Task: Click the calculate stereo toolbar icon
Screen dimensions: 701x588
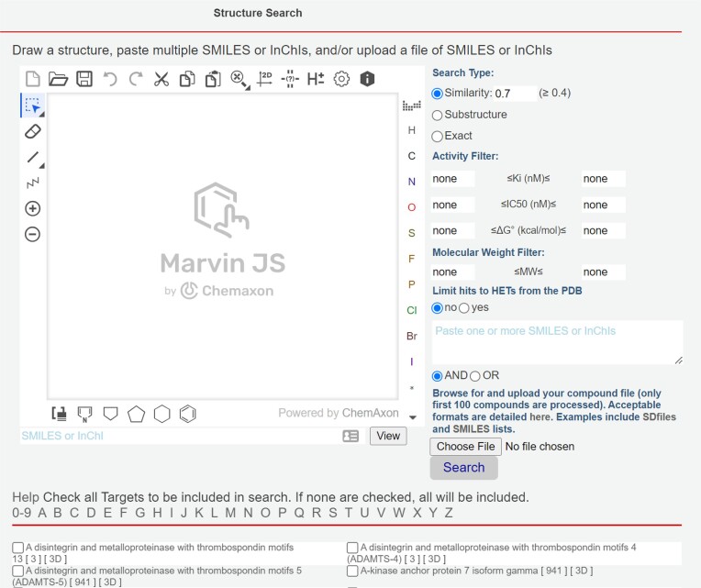Action: click(290, 79)
